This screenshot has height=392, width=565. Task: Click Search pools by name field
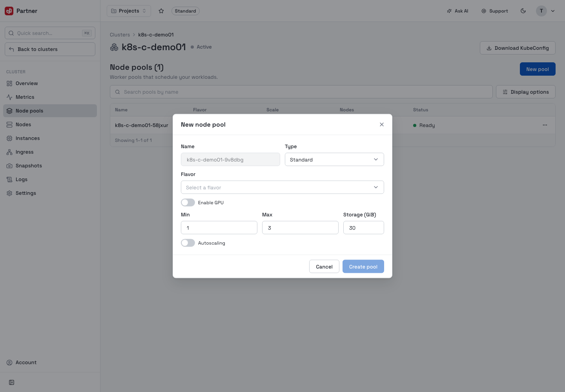[x=301, y=92]
